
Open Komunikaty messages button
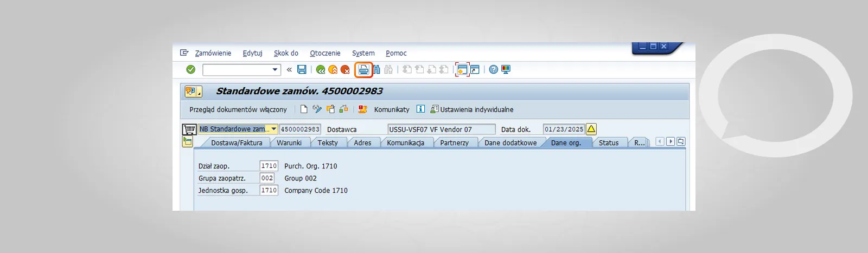(x=392, y=109)
